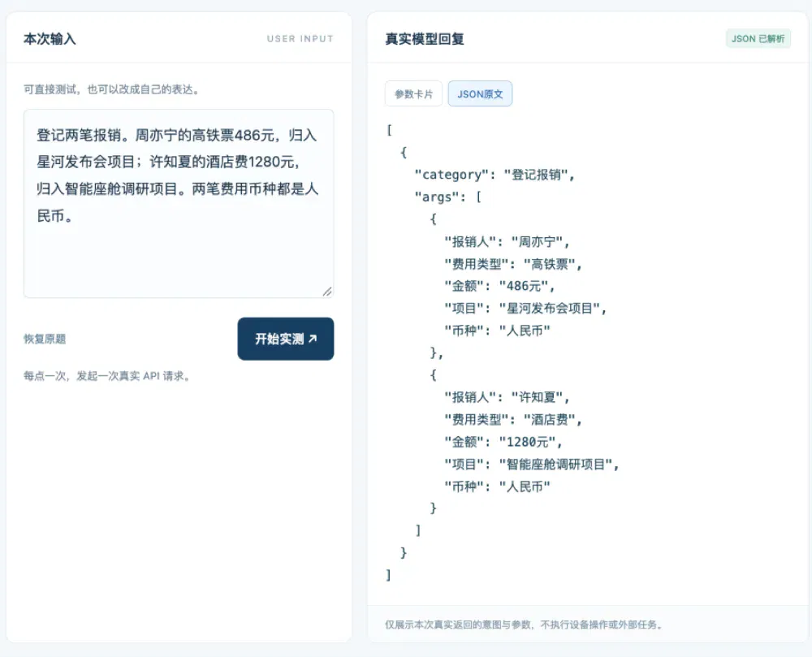
Task: Click the 恢复原题 link
Action: tap(45, 339)
